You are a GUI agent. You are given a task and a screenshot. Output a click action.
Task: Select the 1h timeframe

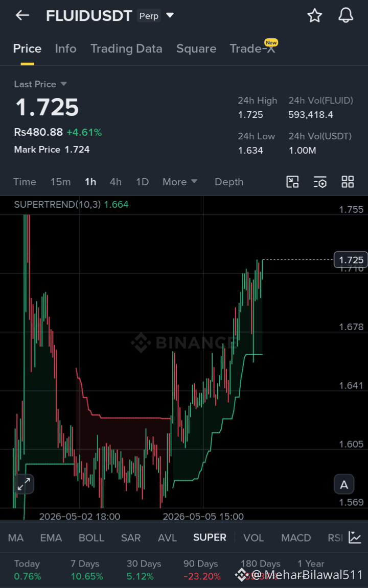tap(90, 182)
